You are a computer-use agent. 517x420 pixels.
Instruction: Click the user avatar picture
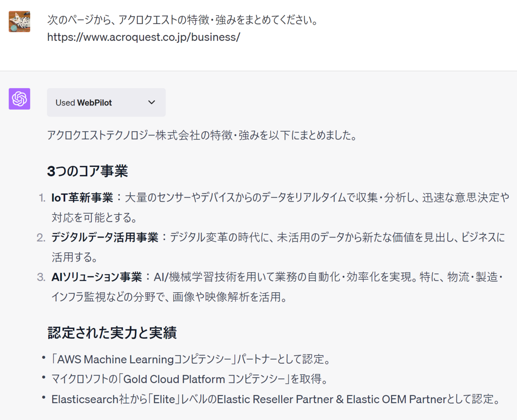19,22
